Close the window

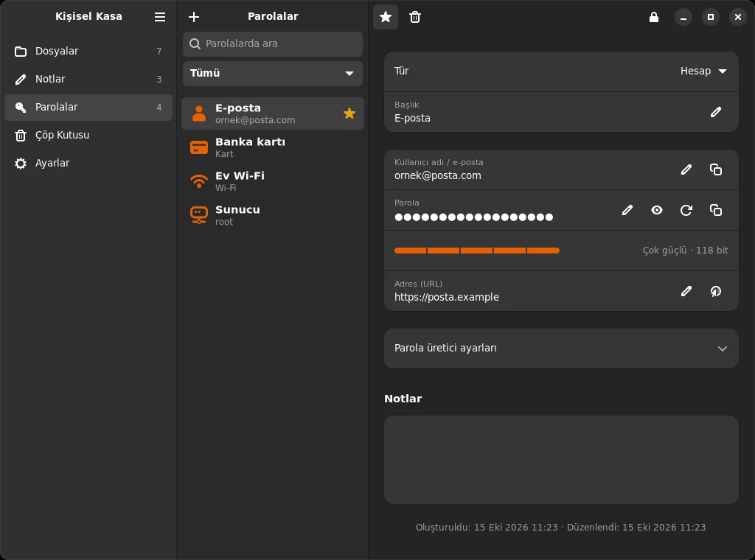[x=737, y=18]
